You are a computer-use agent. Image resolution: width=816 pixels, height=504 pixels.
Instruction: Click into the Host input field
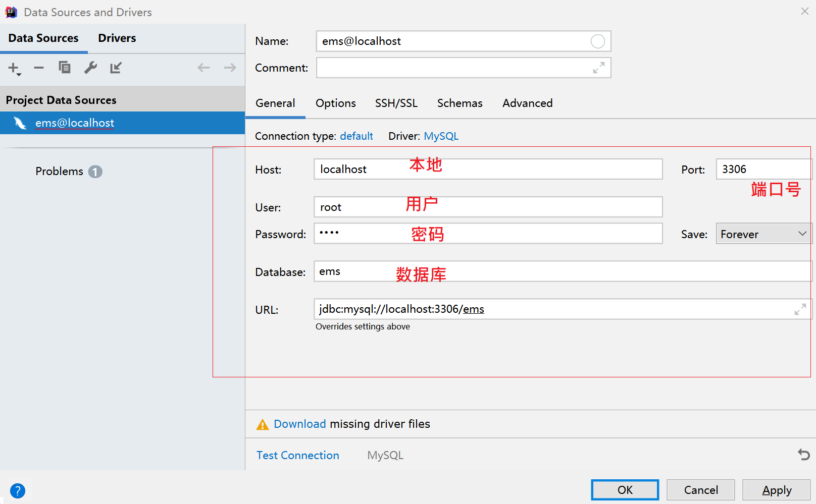487,170
